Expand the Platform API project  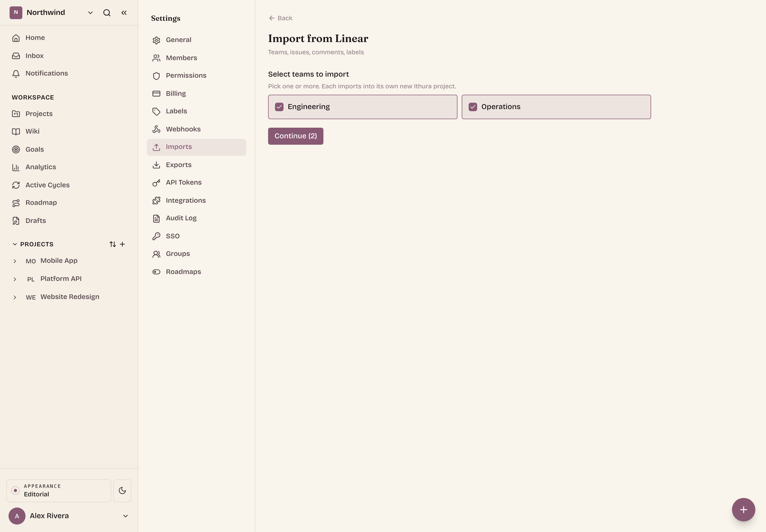point(15,279)
